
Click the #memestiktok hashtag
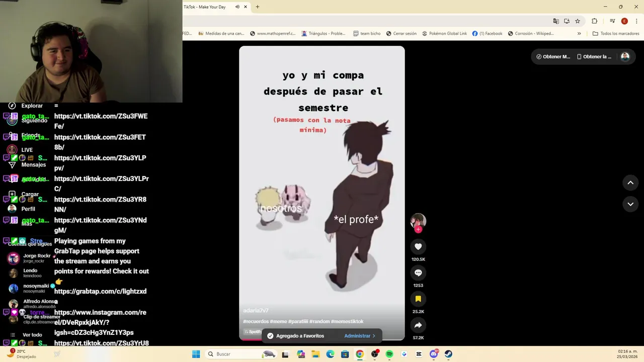[347, 322]
